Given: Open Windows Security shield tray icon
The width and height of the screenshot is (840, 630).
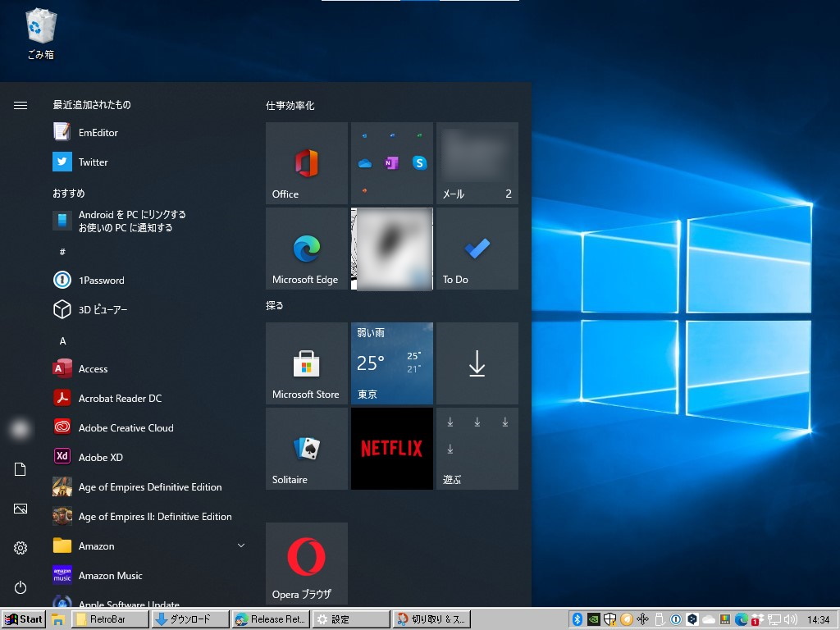Looking at the screenshot, I should click(609, 619).
